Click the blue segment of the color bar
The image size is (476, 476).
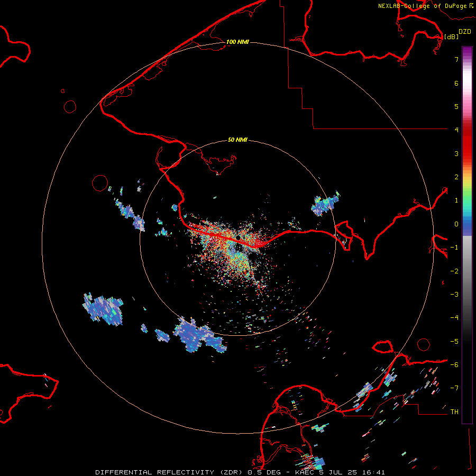point(467,226)
